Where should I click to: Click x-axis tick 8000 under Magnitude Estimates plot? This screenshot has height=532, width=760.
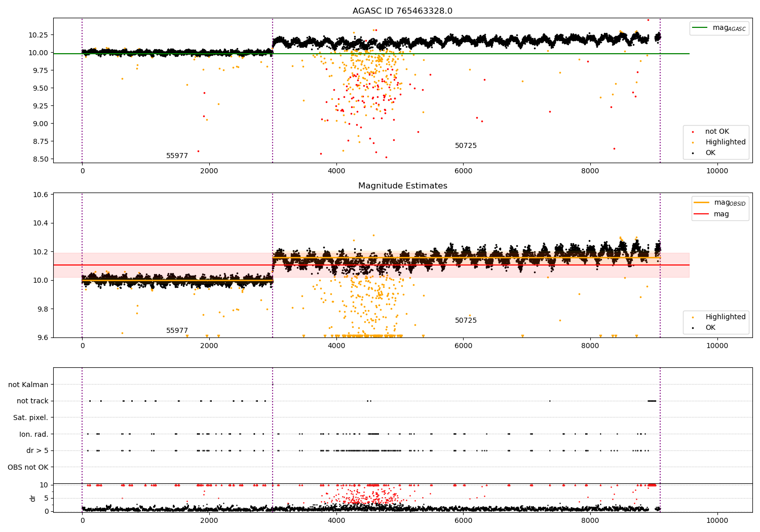point(591,346)
